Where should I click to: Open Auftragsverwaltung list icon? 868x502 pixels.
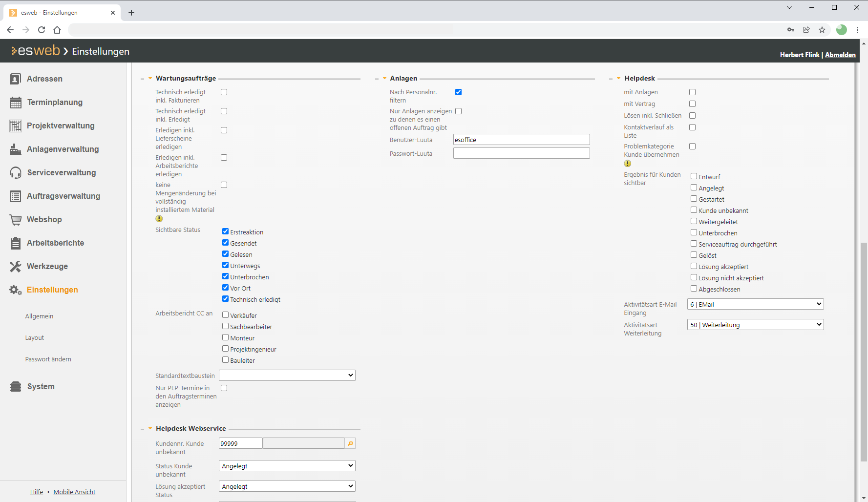[x=16, y=196]
